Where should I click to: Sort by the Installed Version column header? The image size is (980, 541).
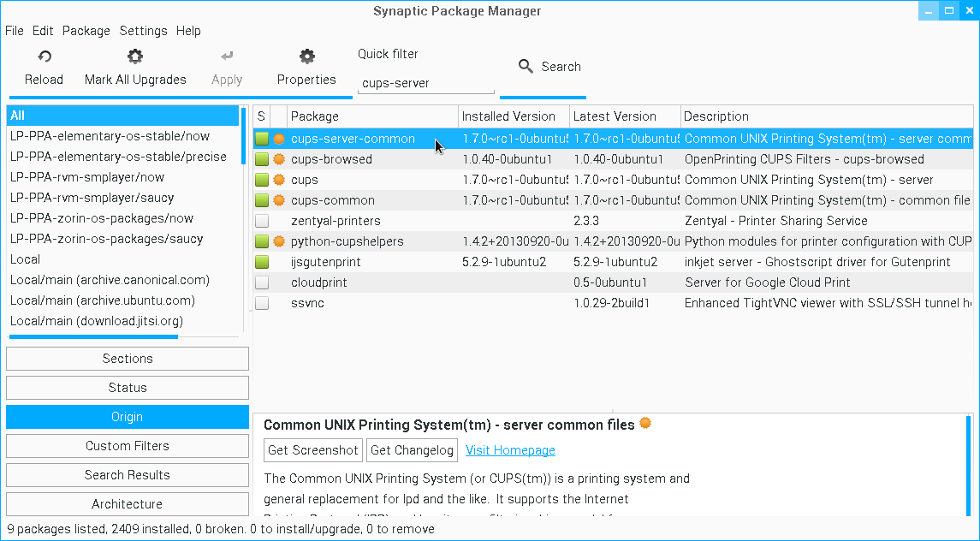tap(514, 116)
